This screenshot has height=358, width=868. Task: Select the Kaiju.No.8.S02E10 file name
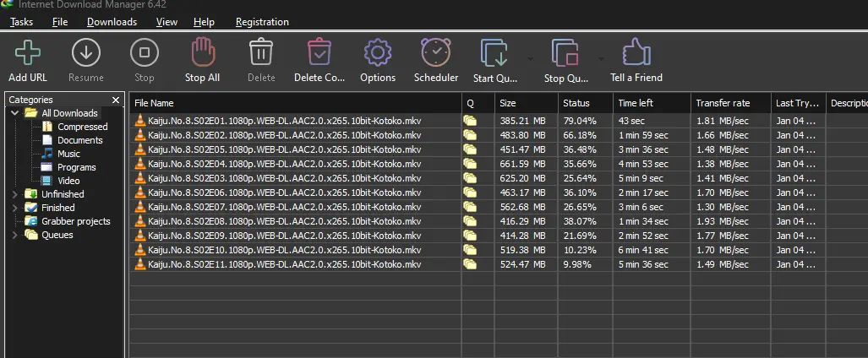[285, 250]
